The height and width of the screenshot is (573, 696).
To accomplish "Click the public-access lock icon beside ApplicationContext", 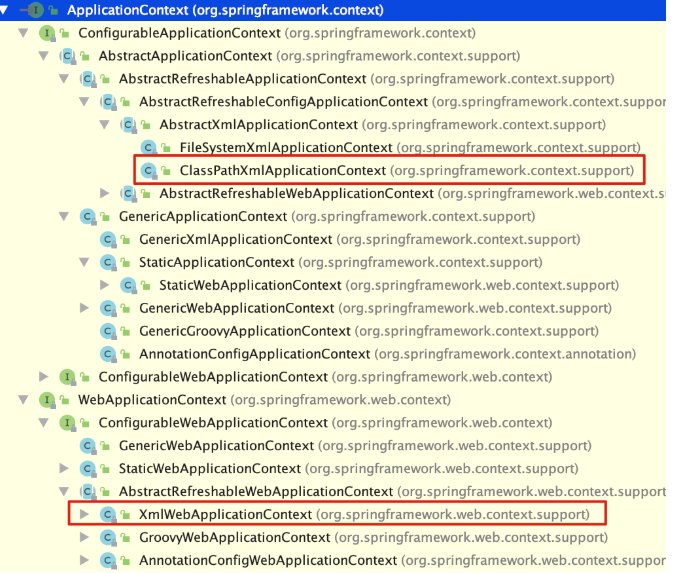I will pos(54,10).
